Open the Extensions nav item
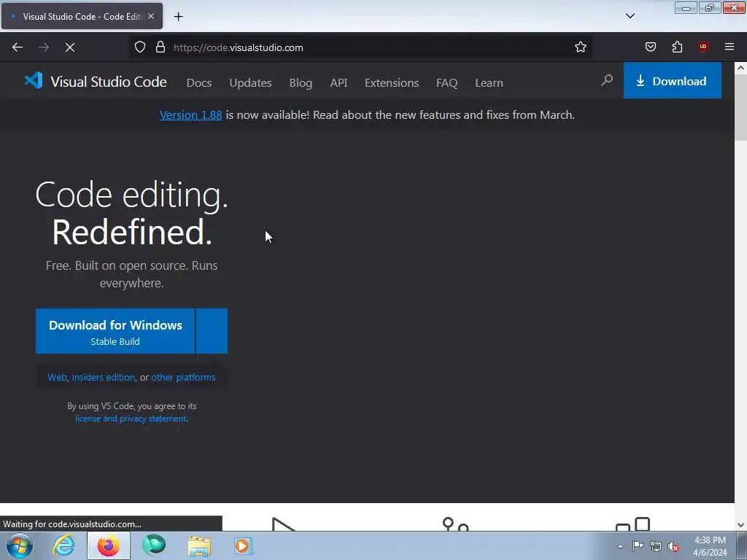 point(392,83)
